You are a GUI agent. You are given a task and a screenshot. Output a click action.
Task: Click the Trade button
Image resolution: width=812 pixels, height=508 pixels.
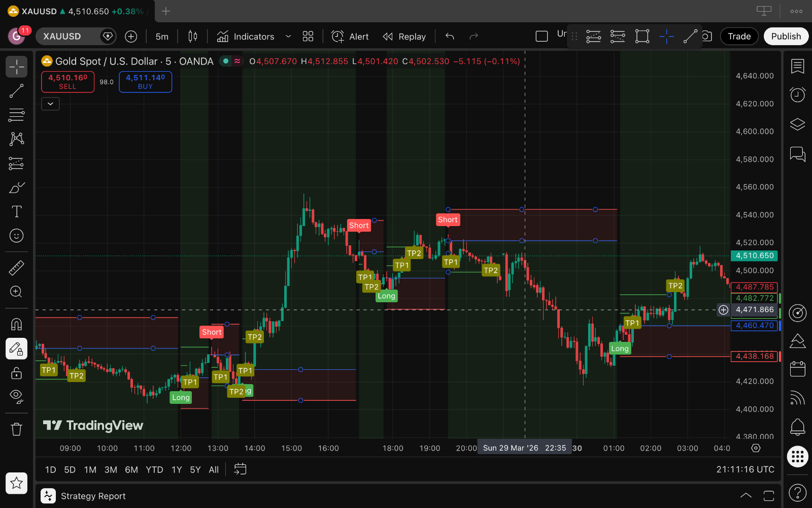pyautogui.click(x=739, y=37)
